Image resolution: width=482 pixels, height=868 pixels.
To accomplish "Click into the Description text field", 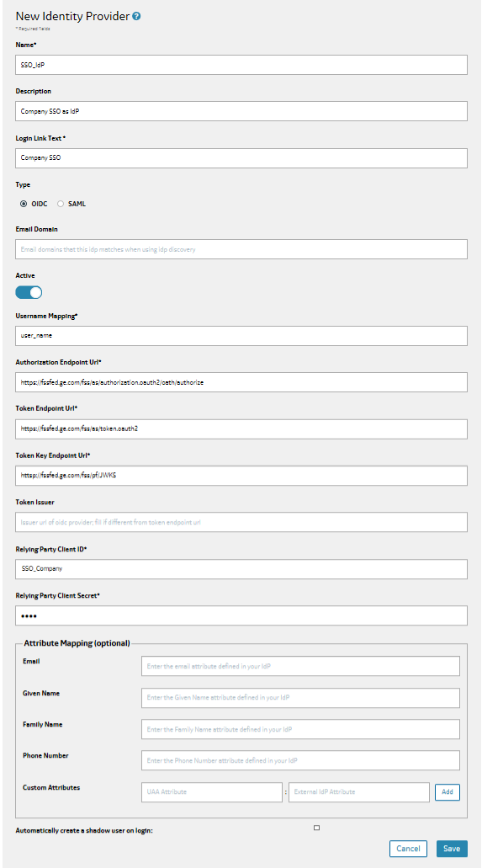I will (x=241, y=111).
